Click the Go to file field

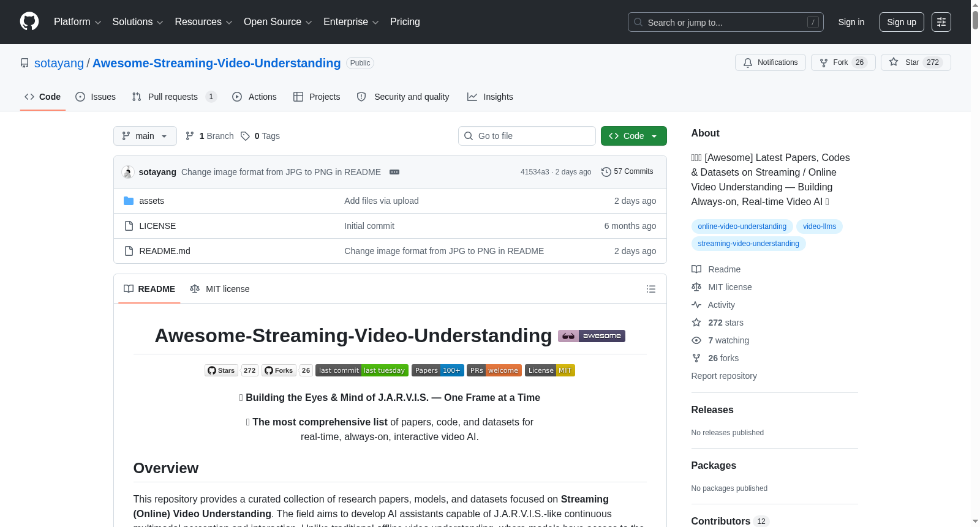coord(527,136)
